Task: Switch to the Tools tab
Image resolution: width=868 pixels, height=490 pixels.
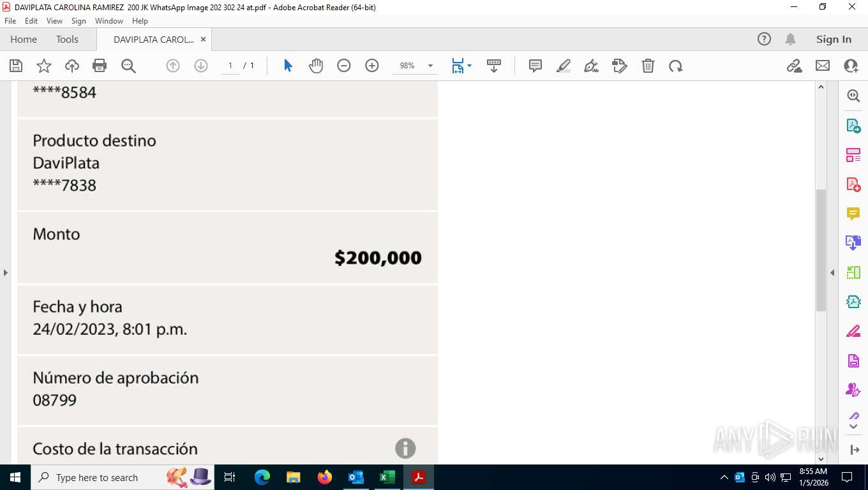Action: pos(67,39)
